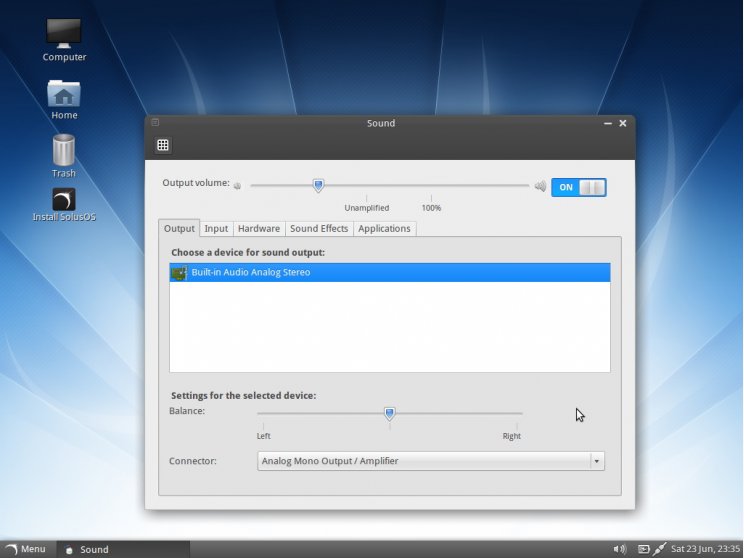The image size is (744, 558).
Task: Click the sound card icon of Built-in Audio
Action: (x=179, y=272)
